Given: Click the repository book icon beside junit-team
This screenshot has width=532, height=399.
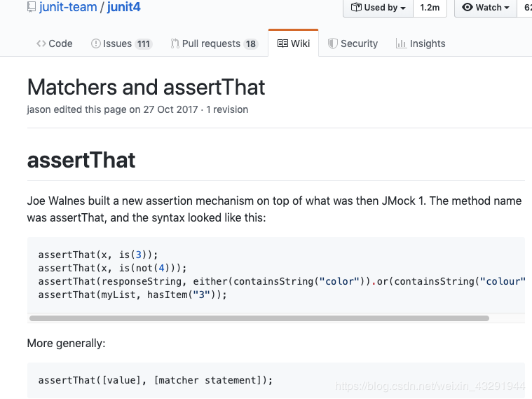Looking at the screenshot, I should click(x=32, y=7).
